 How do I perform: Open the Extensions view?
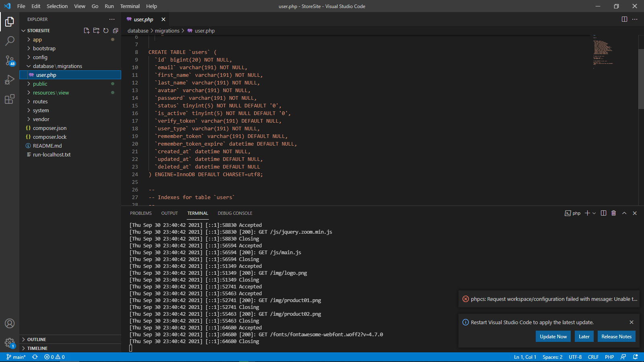(x=10, y=99)
